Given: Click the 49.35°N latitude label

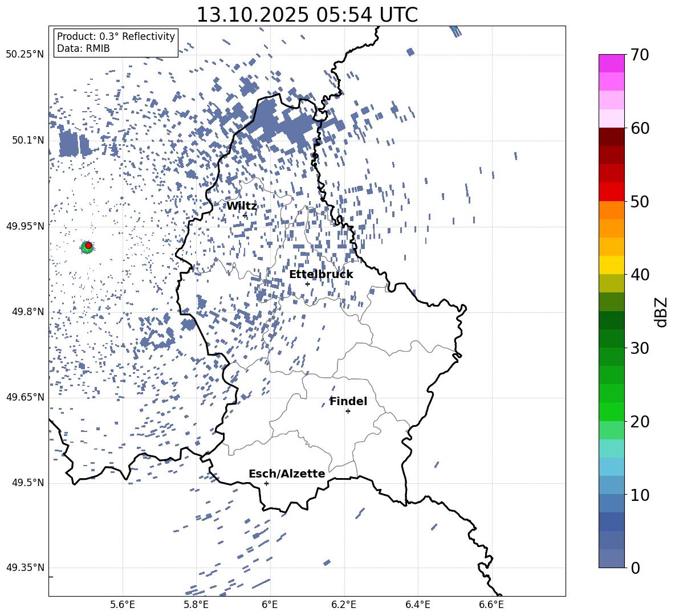Looking at the screenshot, I should [x=25, y=568].
